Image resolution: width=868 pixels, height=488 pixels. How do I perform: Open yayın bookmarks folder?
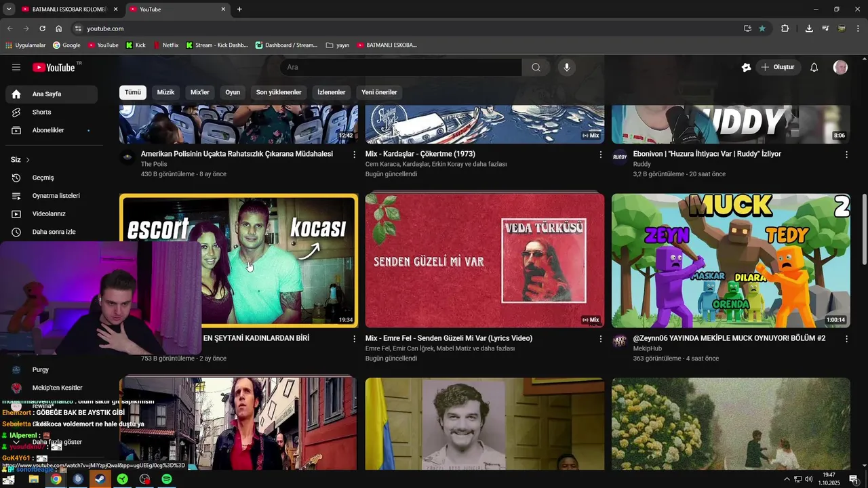(x=338, y=45)
